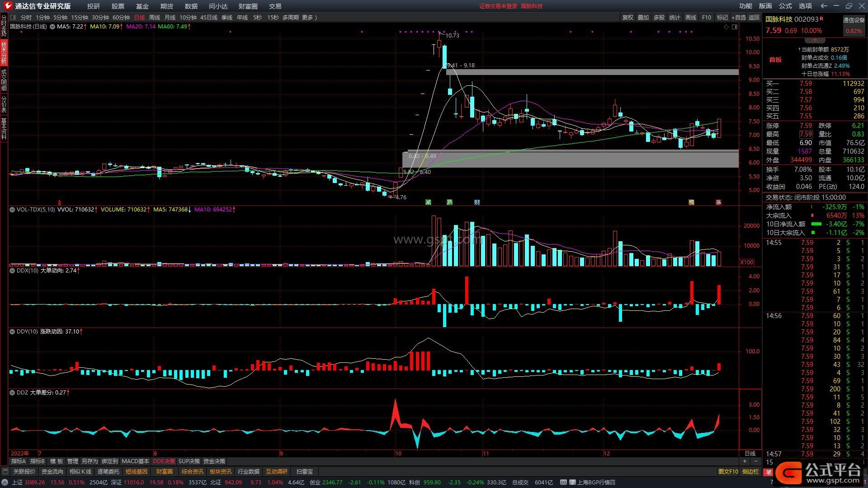Screen dimensions: 868x488
Task: Click the 10日大宗流入 green bar indicator
Action: (813, 233)
